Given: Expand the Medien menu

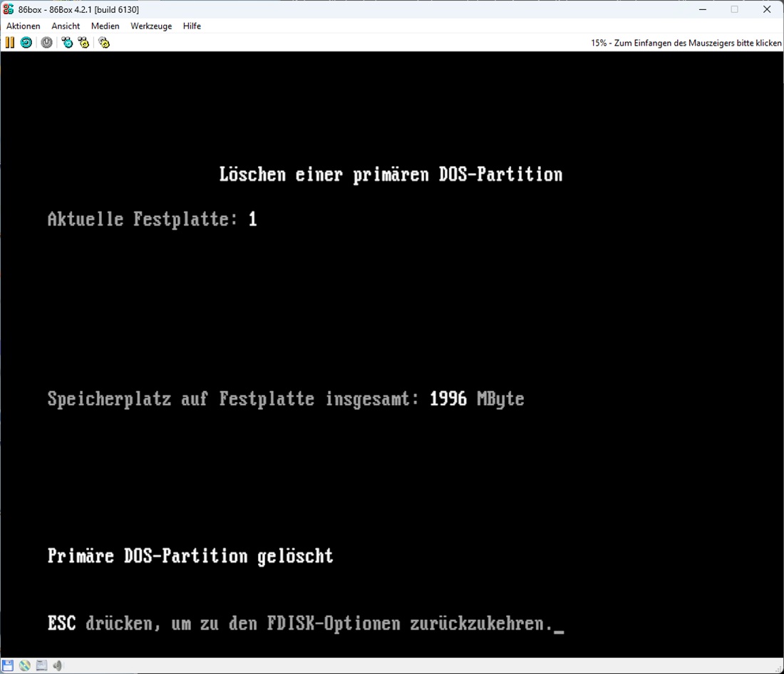Looking at the screenshot, I should pos(105,26).
